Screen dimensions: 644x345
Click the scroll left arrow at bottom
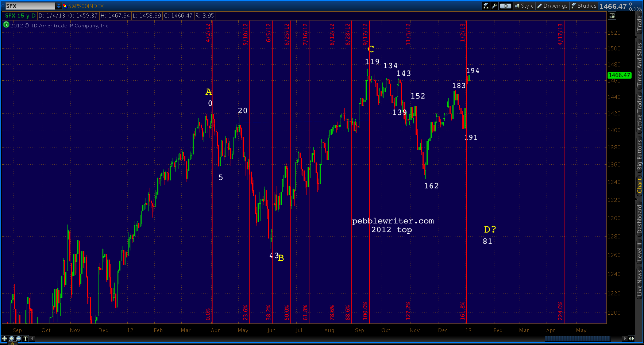coord(32,338)
